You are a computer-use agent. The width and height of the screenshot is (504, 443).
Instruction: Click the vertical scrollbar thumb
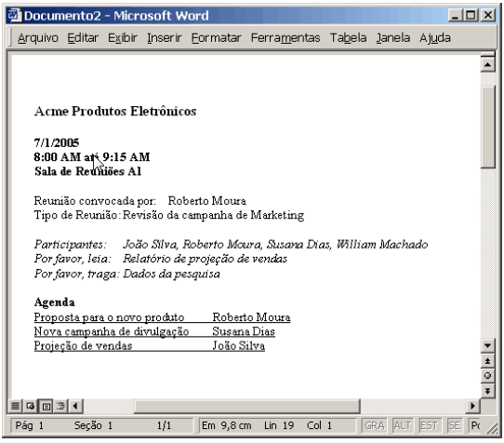coord(487,128)
